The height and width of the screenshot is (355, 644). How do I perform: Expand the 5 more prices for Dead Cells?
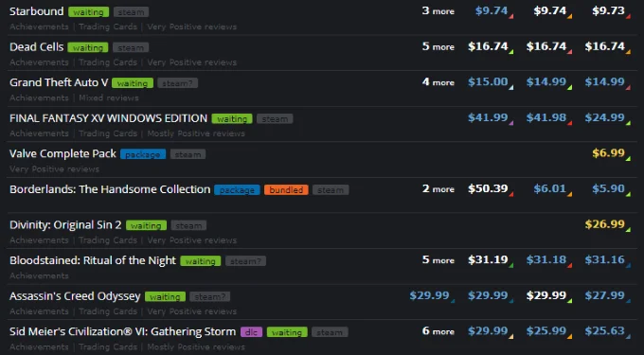click(x=438, y=46)
